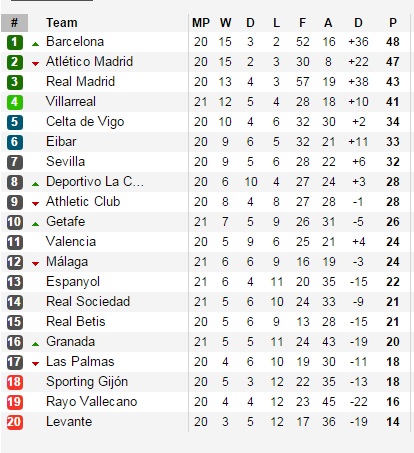Sort by the MP column header
The width and height of the screenshot is (414, 453).
coord(201,23)
